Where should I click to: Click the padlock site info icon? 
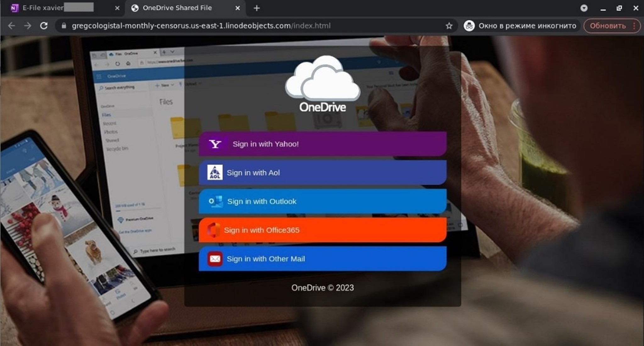(x=64, y=26)
